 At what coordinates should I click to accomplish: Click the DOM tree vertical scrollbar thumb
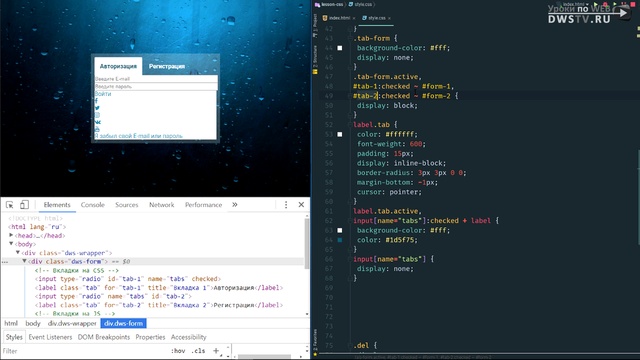pyautogui.click(x=307, y=244)
